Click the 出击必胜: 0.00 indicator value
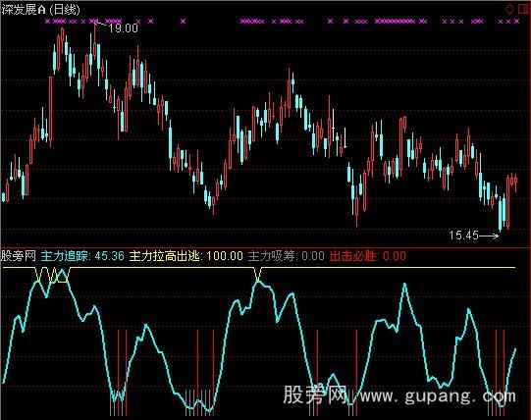This screenshot has width=531, height=420. pyautogui.click(x=368, y=256)
